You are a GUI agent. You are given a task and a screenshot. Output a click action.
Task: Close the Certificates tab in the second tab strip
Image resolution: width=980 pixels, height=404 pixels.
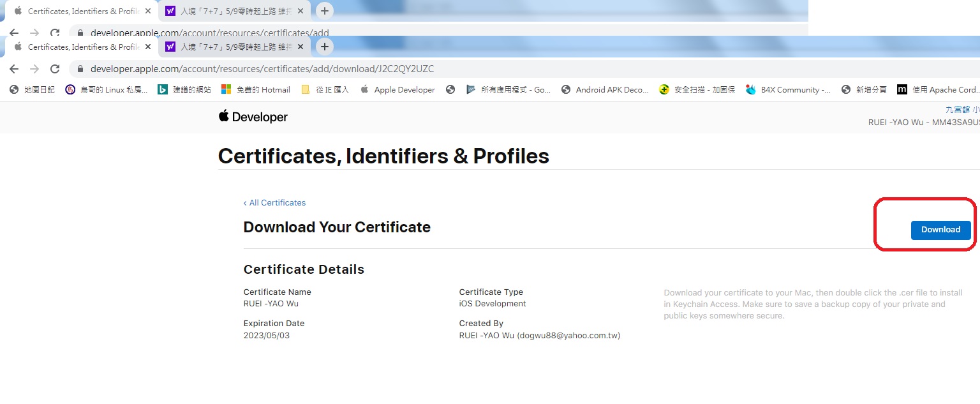[147, 47]
